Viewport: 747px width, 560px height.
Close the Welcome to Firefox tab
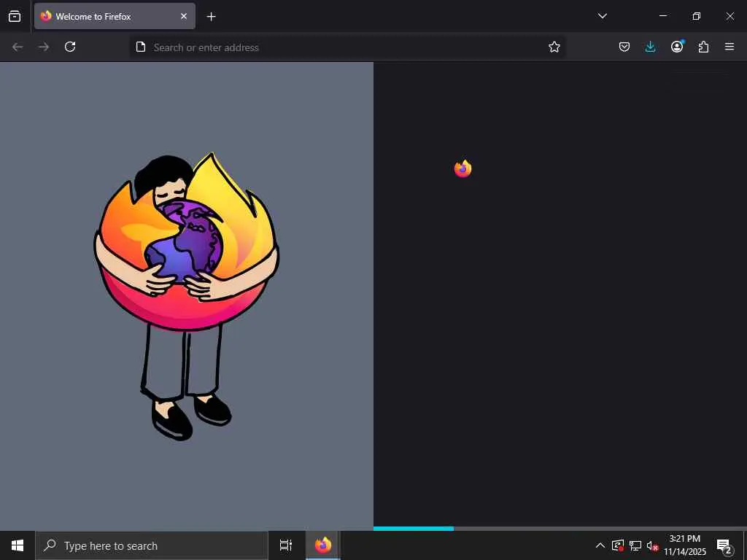coord(184,16)
